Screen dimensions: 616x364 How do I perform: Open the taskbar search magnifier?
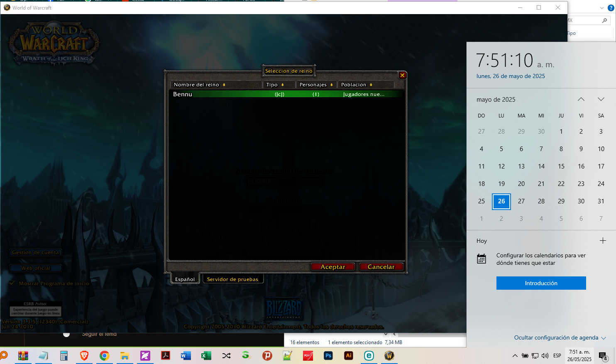tap(4, 355)
